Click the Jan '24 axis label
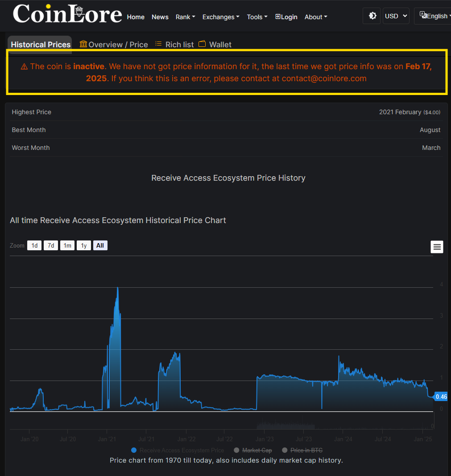This screenshot has height=476, width=451. tap(343, 439)
